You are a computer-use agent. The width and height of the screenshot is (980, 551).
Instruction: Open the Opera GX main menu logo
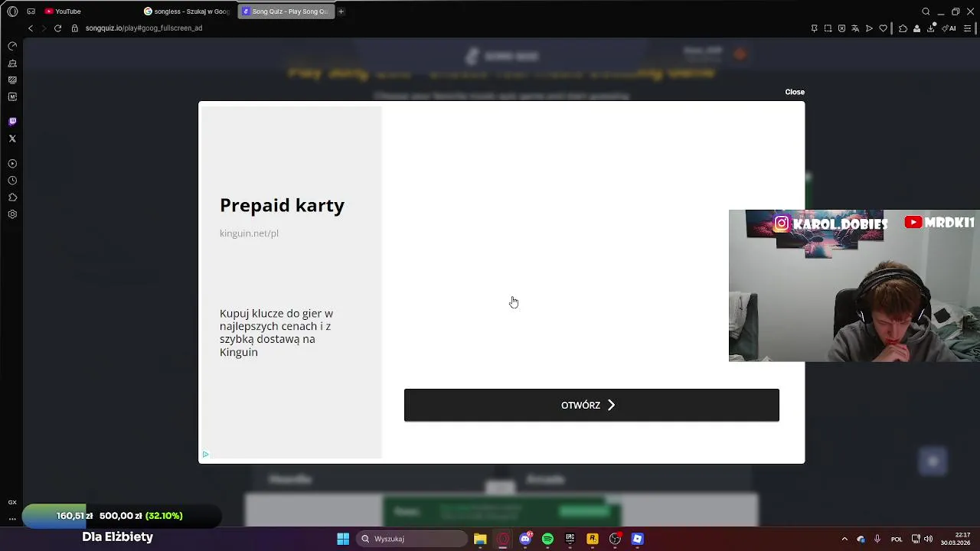[x=12, y=11]
